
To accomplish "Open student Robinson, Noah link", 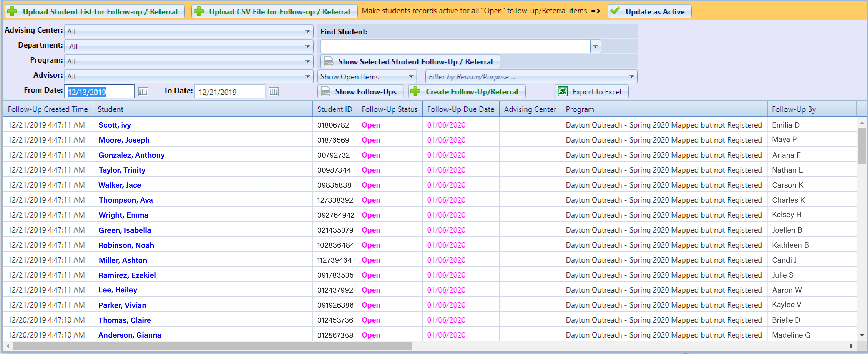I will (126, 245).
